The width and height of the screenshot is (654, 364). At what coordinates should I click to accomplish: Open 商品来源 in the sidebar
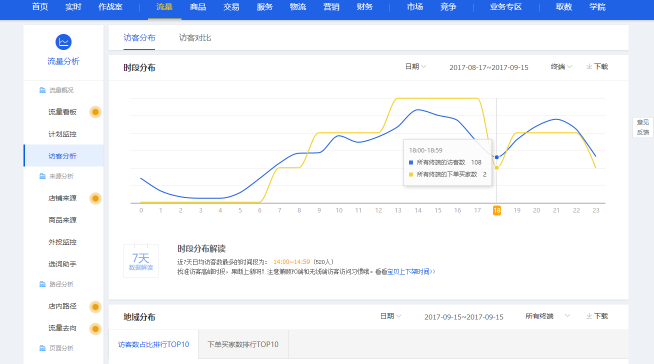(63, 220)
